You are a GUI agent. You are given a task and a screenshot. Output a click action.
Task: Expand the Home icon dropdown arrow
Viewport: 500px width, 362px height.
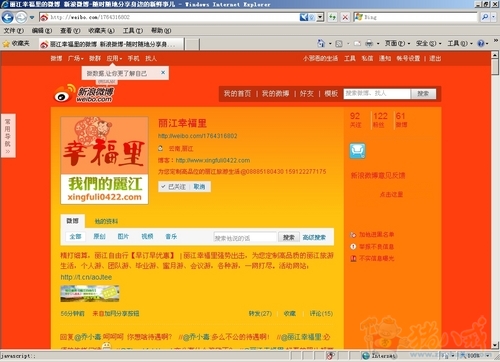point(330,44)
